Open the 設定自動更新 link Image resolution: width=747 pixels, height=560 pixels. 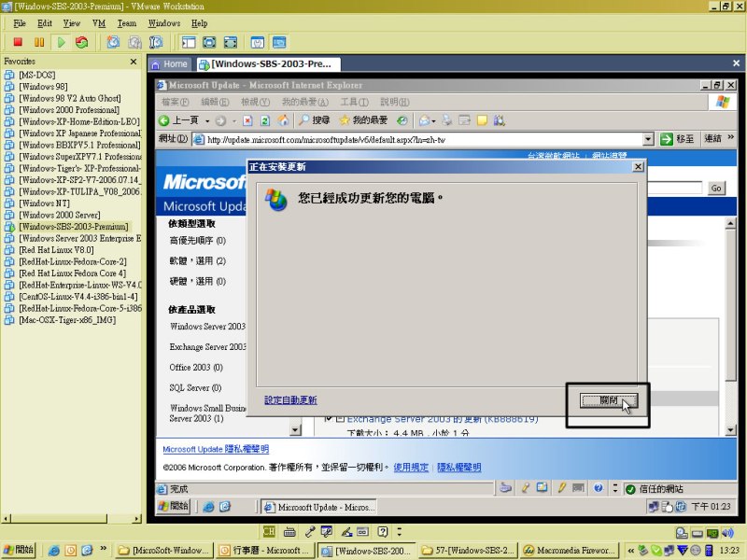pos(290,400)
